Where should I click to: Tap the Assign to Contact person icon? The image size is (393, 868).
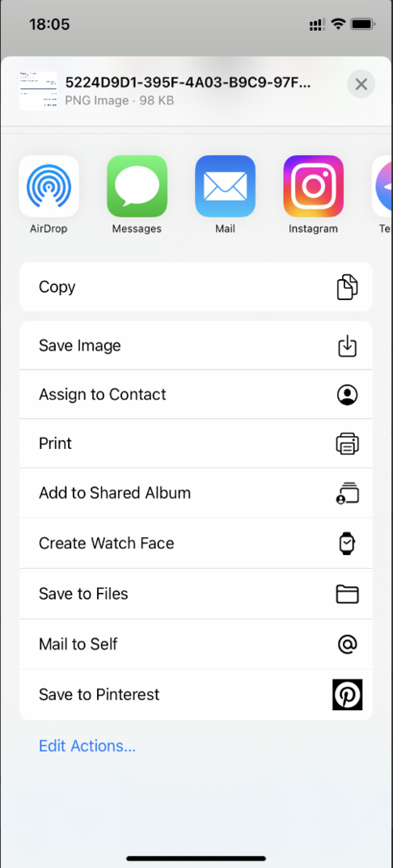point(347,395)
